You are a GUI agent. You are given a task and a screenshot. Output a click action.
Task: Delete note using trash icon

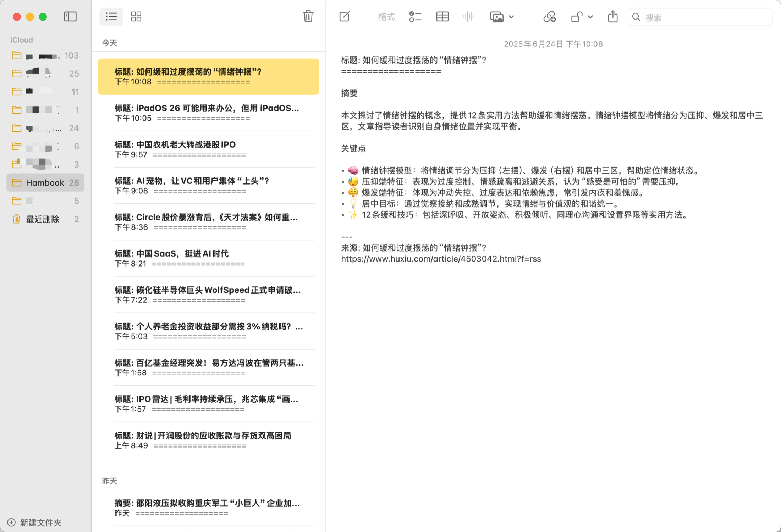click(308, 16)
